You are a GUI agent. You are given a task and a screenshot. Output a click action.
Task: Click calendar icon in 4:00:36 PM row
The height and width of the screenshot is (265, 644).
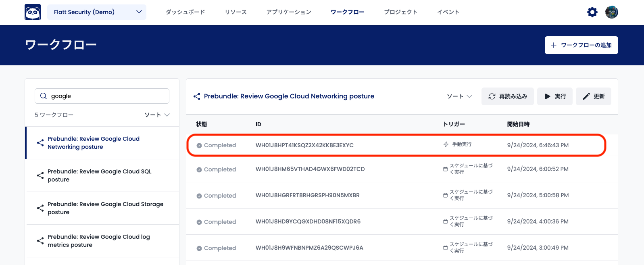click(x=446, y=221)
